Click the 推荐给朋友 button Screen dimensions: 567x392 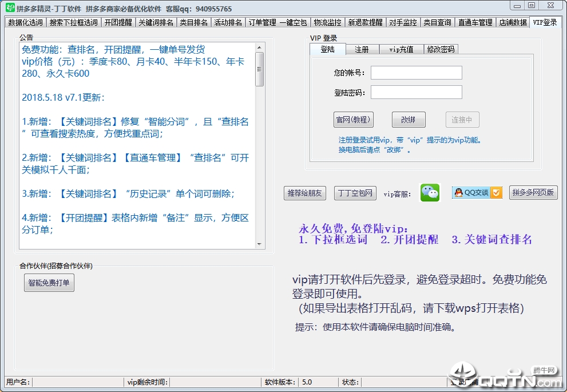[x=305, y=193]
